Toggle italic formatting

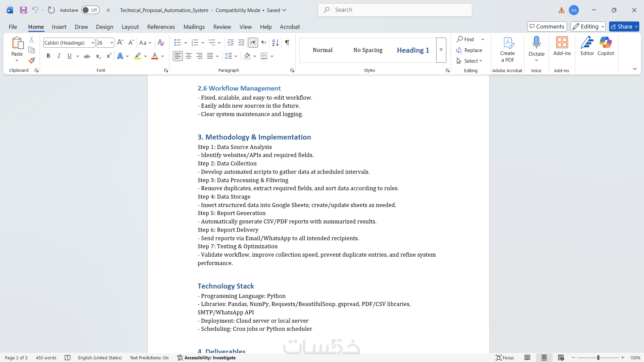[59, 56]
